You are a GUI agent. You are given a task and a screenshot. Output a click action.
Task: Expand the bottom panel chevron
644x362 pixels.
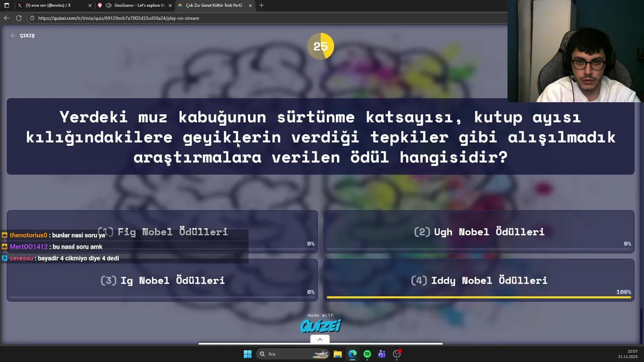(320, 339)
